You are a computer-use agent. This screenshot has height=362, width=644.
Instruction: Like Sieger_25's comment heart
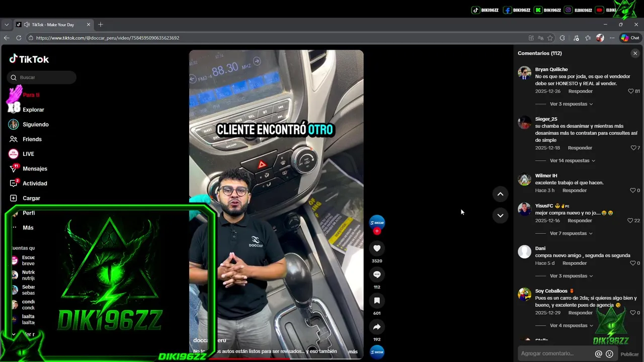633,148
